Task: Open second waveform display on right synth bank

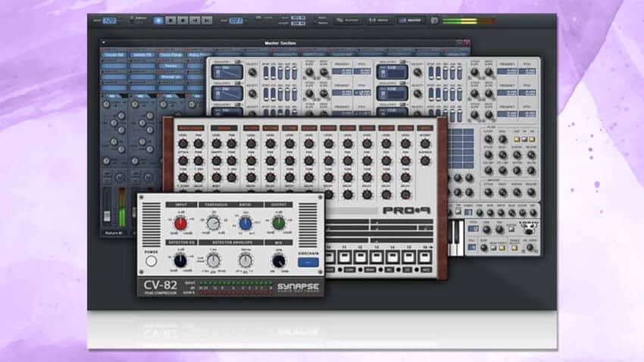Action: pos(392,93)
